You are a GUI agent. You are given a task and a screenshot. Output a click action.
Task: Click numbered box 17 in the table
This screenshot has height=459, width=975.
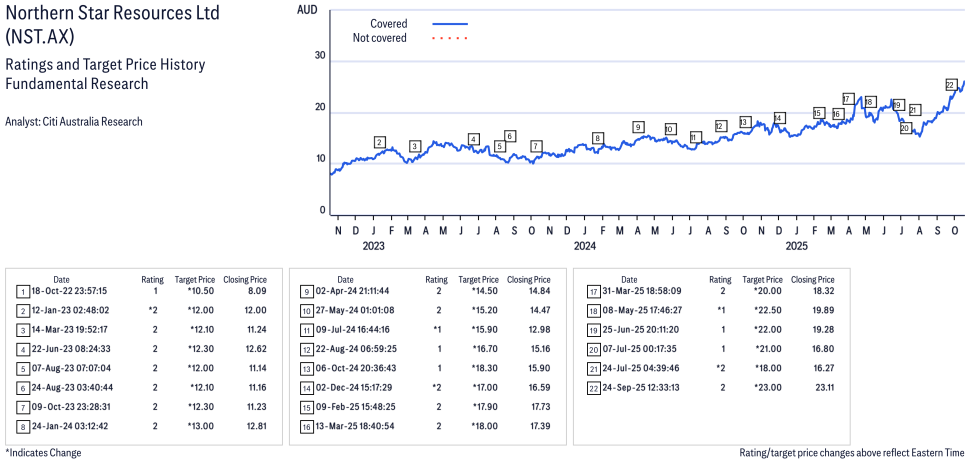coord(593,291)
